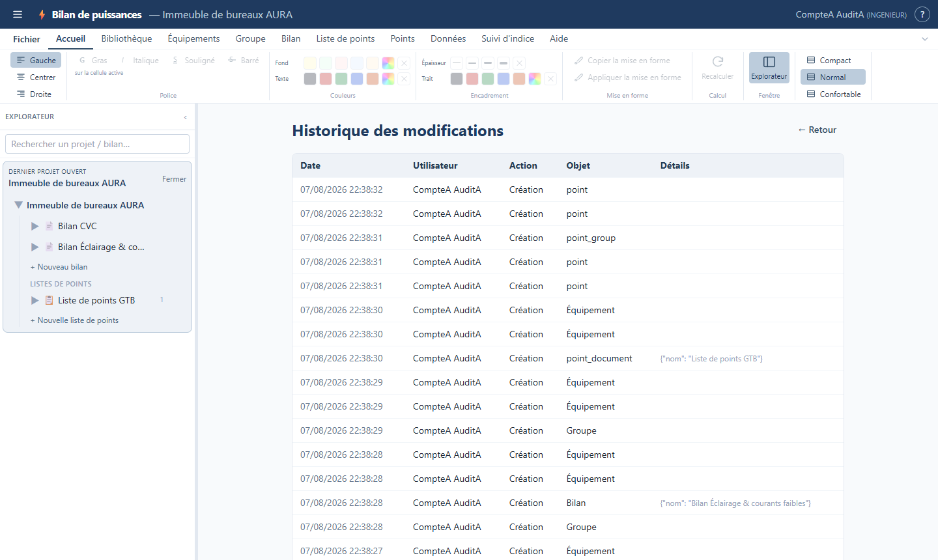Image resolution: width=938 pixels, height=560 pixels.
Task: Toggle Barré strikethrough formatting
Action: 244,60
